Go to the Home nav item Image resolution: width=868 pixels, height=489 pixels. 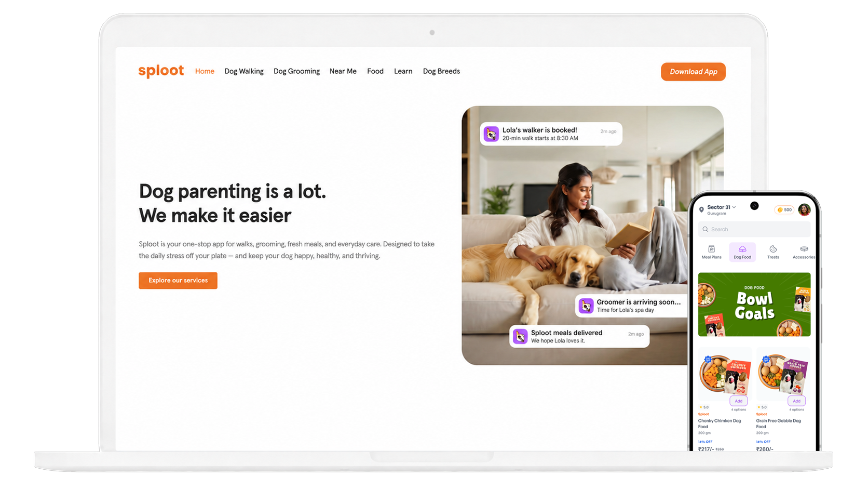(205, 71)
